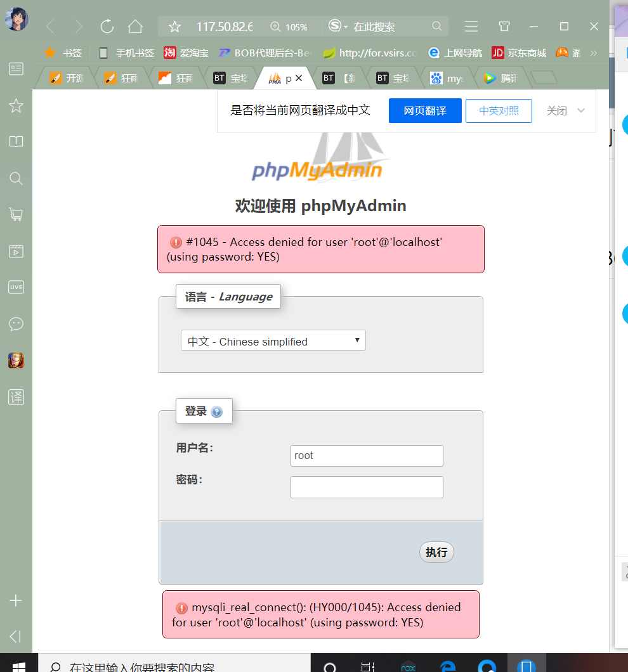The image size is (628, 672).
Task: Open the reading book icon in sidebar
Action: click(16, 141)
